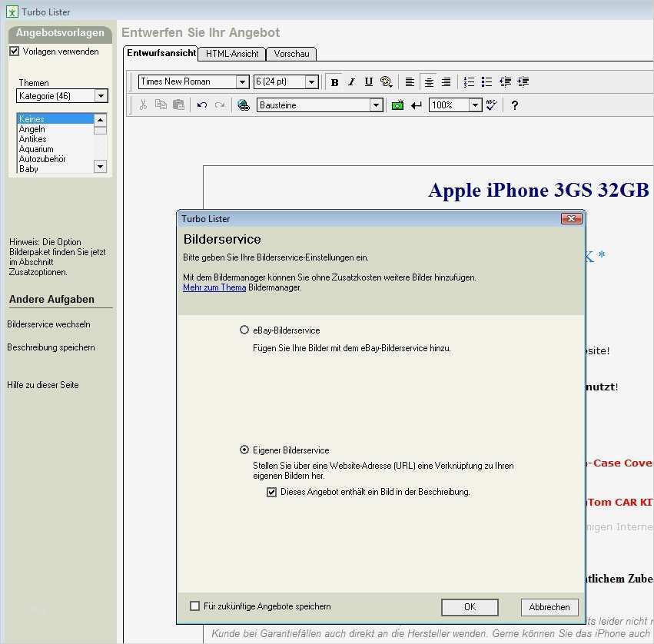Toggle bold formatting in editor toolbar

pos(334,82)
